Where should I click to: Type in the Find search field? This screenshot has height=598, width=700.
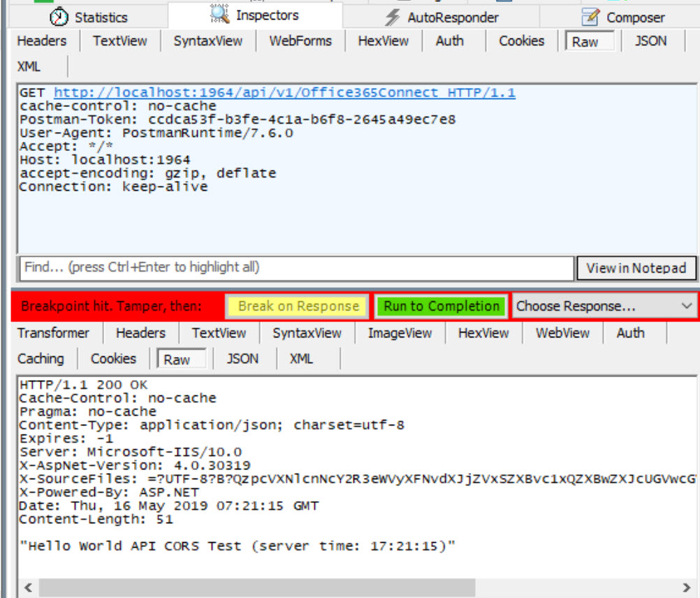(295, 268)
